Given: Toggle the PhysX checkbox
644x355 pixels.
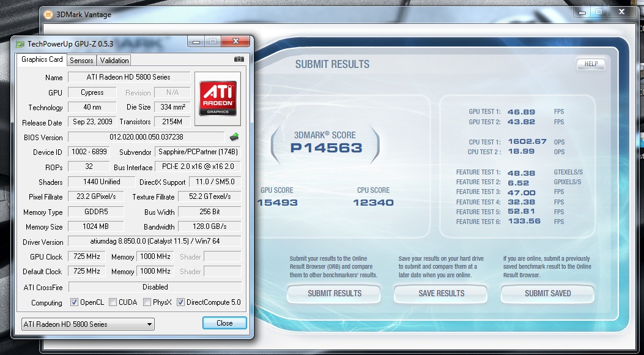Looking at the screenshot, I should 147,302.
